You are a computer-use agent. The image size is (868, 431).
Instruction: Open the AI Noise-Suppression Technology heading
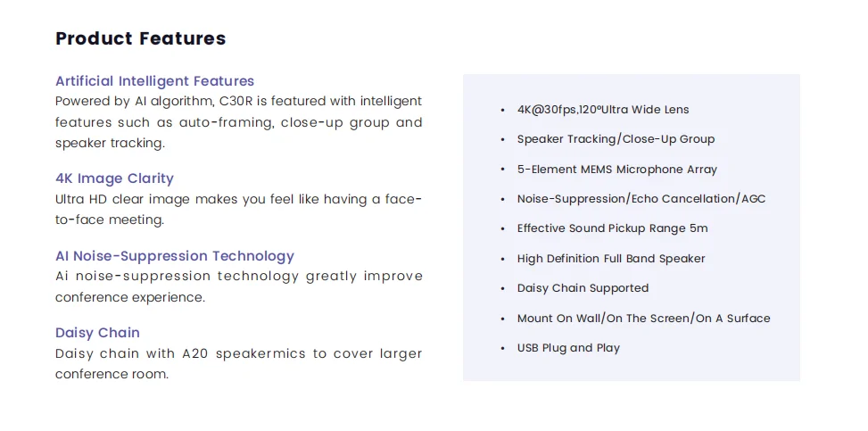click(x=174, y=256)
